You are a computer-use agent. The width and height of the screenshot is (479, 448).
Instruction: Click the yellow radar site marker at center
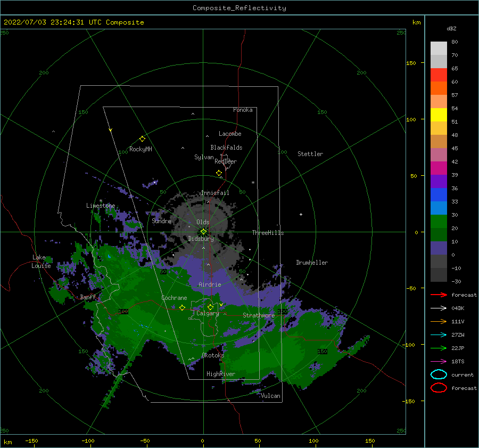203,232
